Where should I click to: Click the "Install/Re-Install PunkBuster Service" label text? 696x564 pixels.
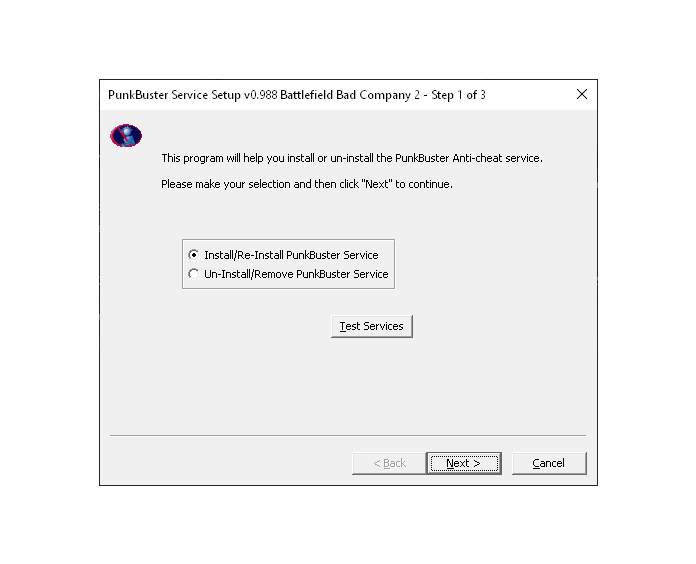[x=291, y=255]
